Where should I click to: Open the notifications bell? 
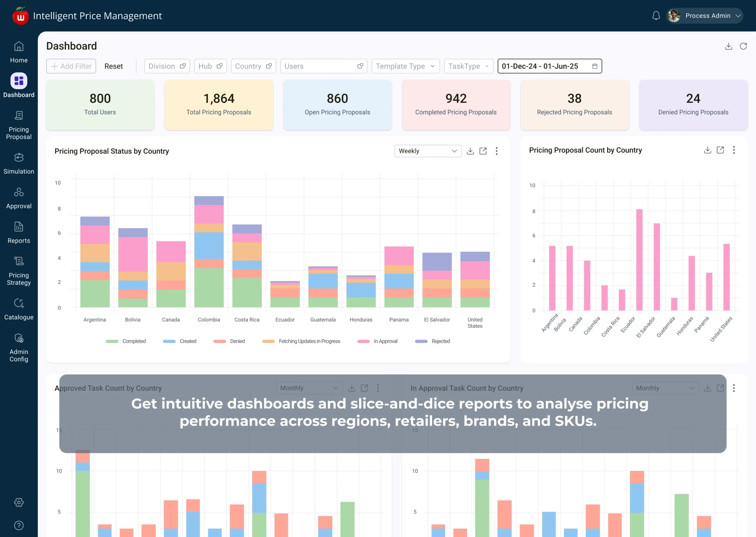(656, 16)
